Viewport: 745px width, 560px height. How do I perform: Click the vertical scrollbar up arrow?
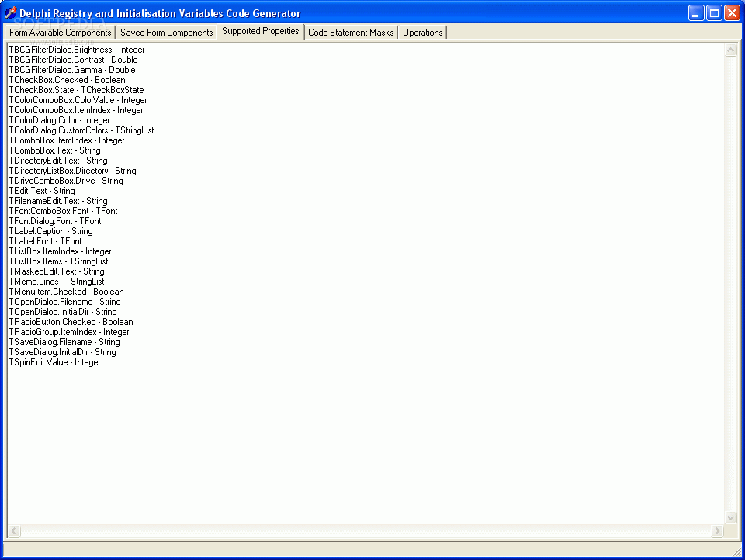point(731,50)
